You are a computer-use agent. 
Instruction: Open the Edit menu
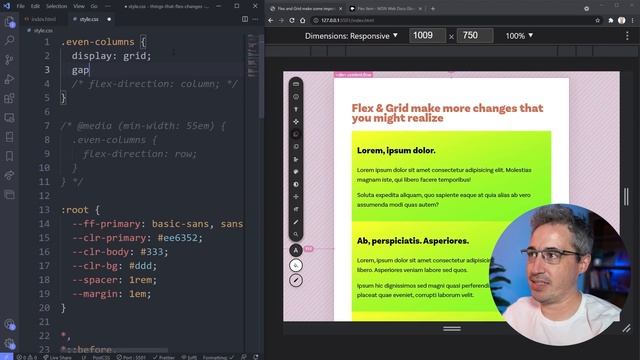tap(36, 7)
